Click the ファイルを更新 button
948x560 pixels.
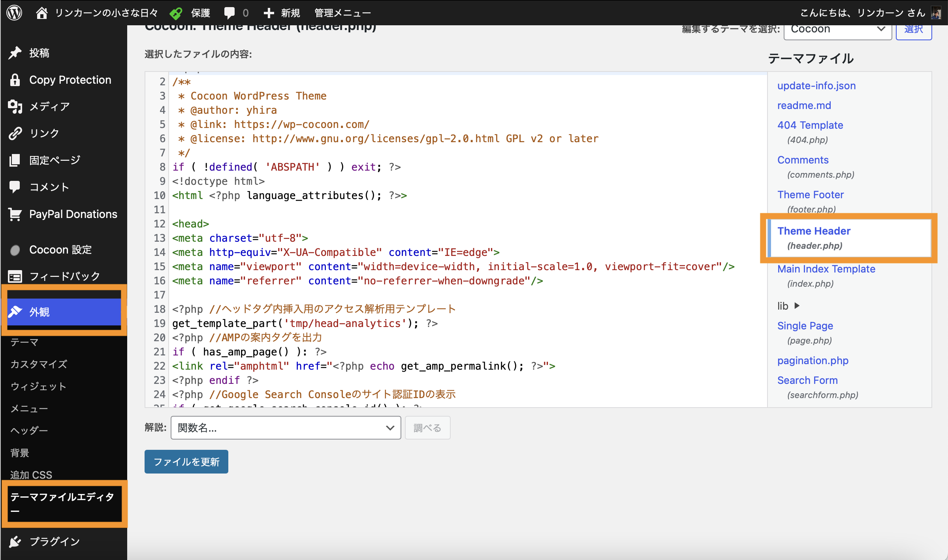[186, 462]
